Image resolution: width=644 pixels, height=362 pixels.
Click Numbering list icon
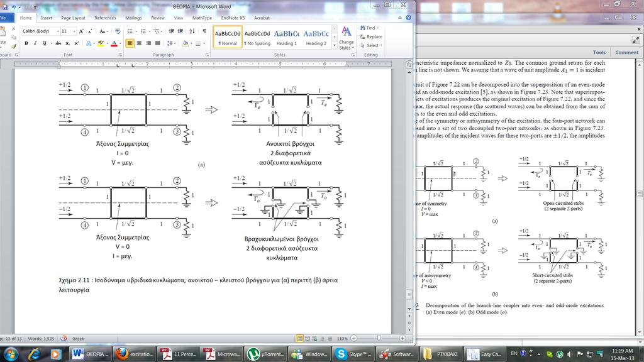coord(143,31)
